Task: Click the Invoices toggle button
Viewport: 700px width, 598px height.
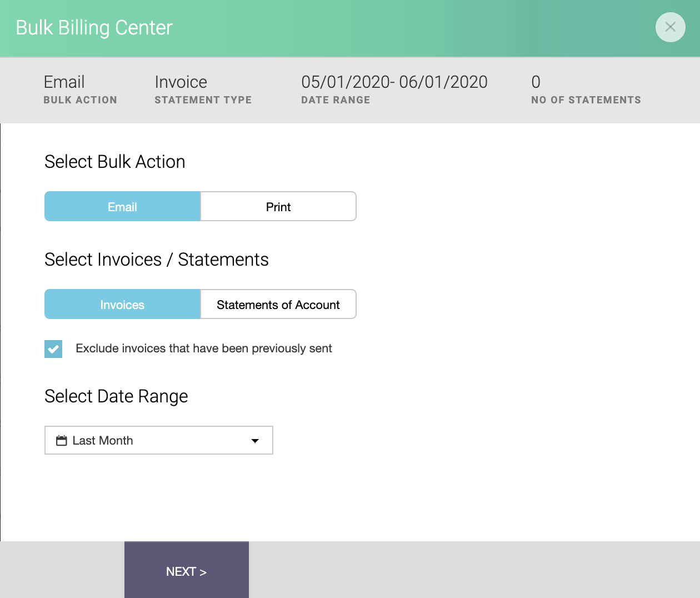Action: point(122,304)
